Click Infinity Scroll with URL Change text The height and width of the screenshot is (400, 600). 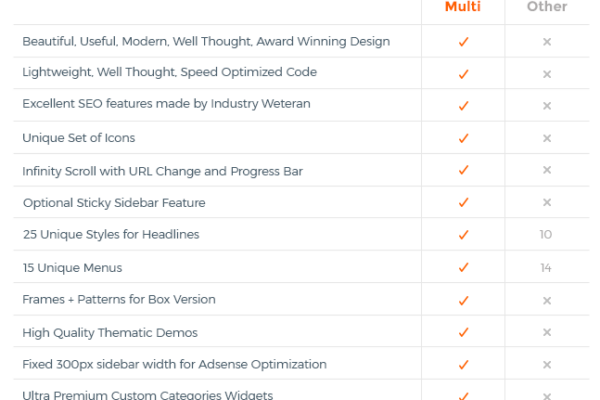pos(126,171)
